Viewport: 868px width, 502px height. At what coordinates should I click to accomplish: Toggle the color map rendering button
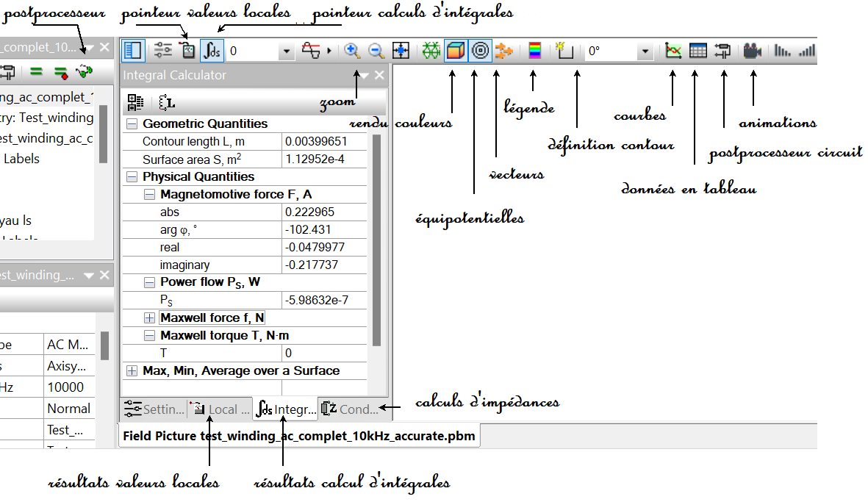tap(456, 51)
